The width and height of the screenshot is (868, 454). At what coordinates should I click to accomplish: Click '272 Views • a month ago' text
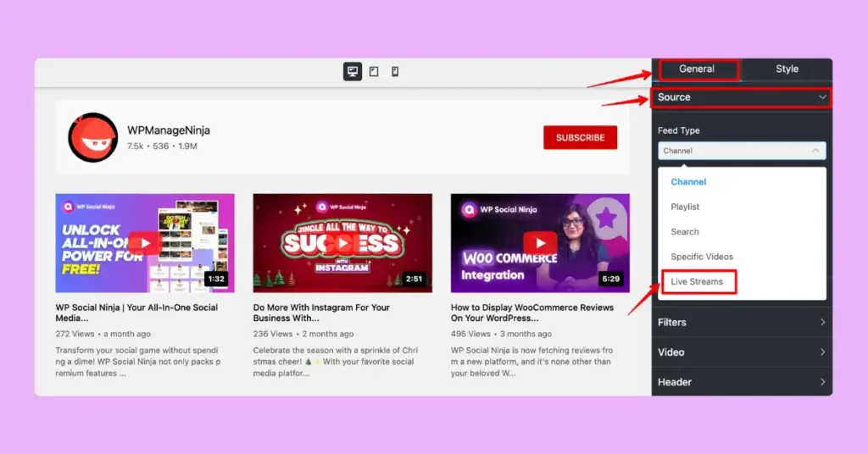pos(103,334)
